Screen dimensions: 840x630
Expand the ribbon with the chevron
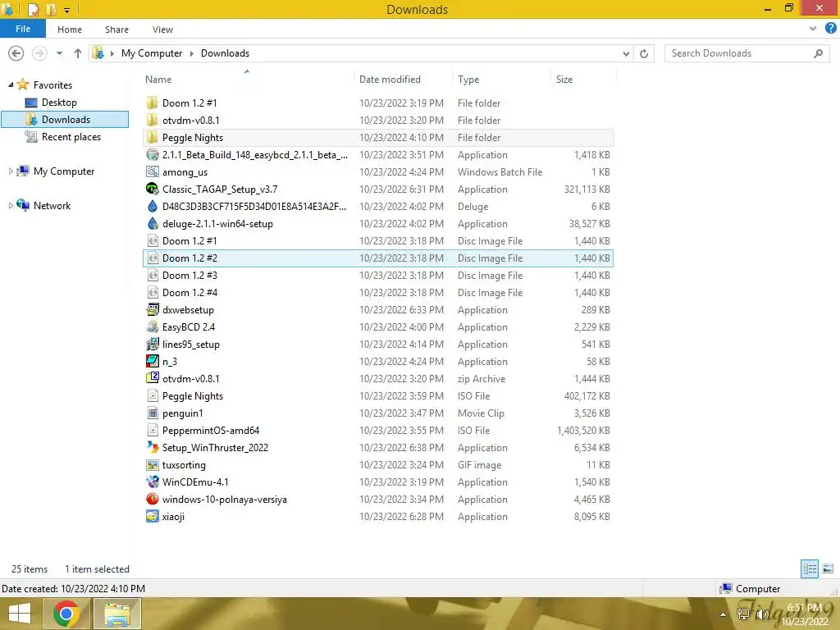pos(813,29)
